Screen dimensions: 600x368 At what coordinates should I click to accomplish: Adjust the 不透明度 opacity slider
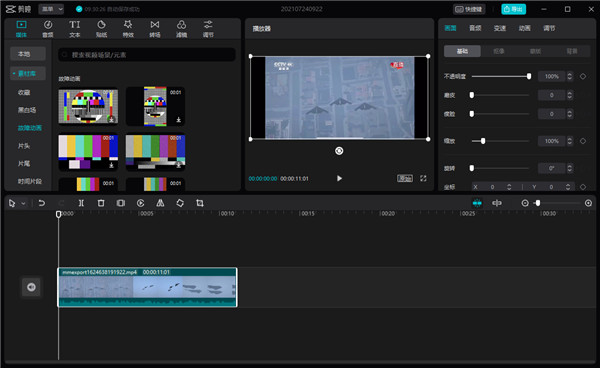click(x=501, y=76)
